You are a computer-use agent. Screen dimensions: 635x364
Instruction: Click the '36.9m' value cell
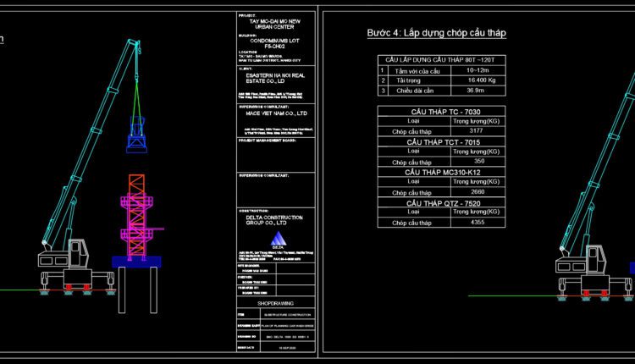click(x=478, y=91)
